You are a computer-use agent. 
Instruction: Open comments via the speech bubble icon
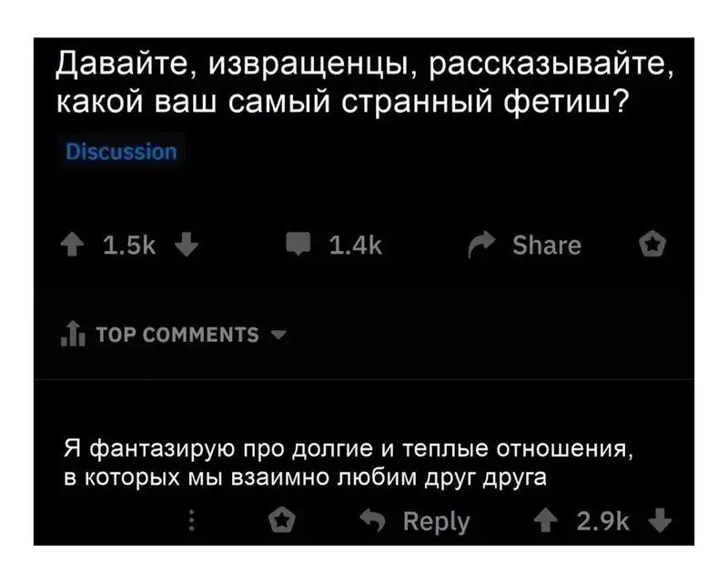(300, 245)
